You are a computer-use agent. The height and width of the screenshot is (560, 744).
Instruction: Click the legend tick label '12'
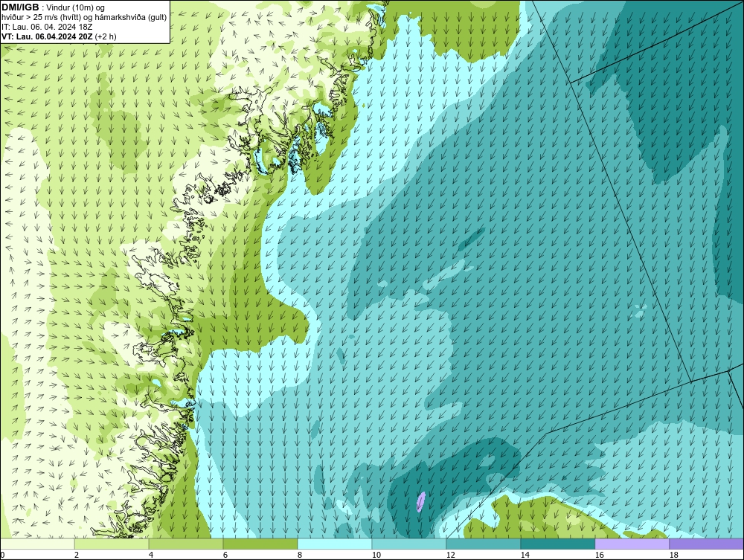click(451, 555)
